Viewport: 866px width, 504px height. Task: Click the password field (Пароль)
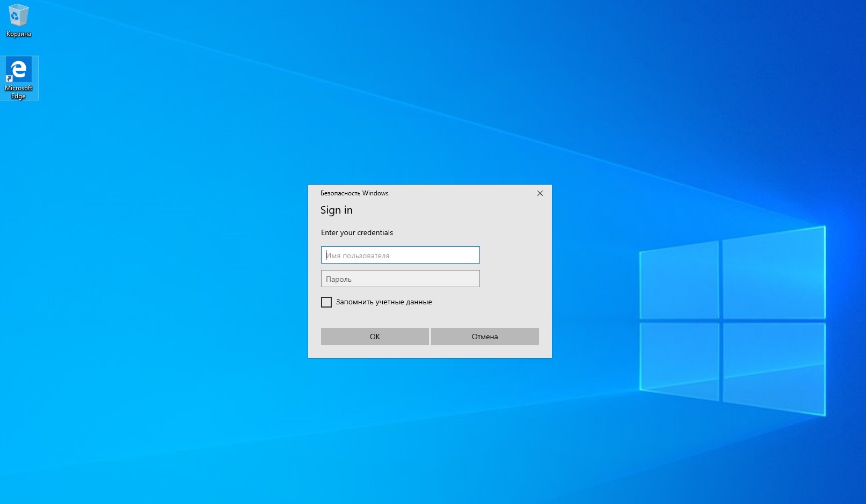point(400,279)
